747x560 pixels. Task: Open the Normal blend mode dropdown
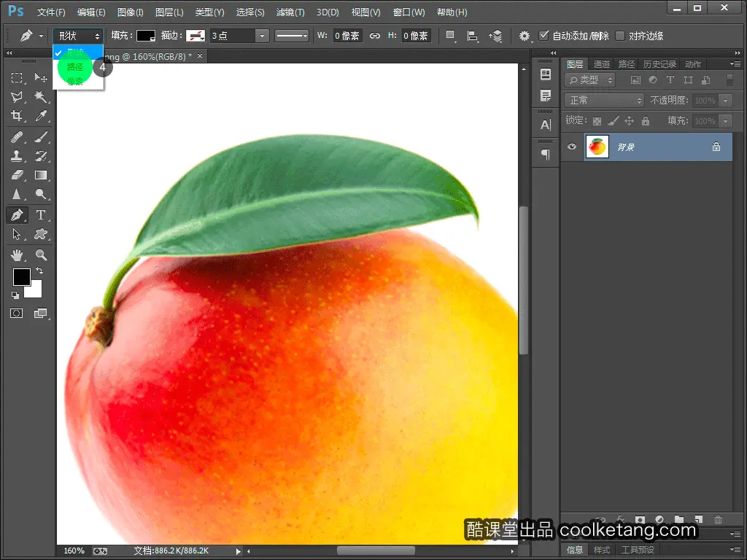pyautogui.click(x=604, y=101)
